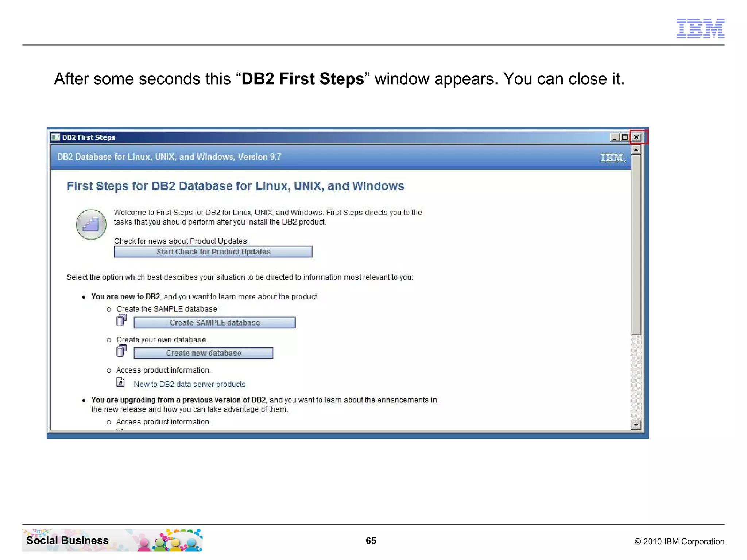Click the Create new database button
This screenshot has height=560, width=747.
203,353
